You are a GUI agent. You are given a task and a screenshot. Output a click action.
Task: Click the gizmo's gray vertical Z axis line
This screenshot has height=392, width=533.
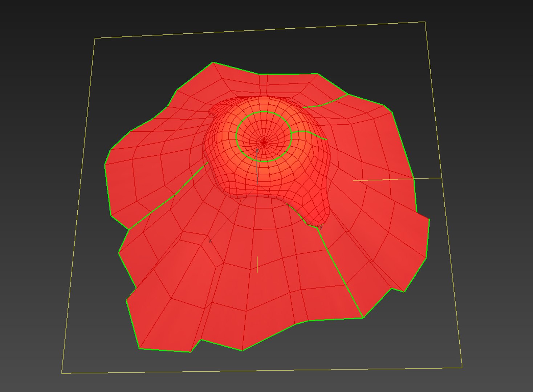[257, 169]
